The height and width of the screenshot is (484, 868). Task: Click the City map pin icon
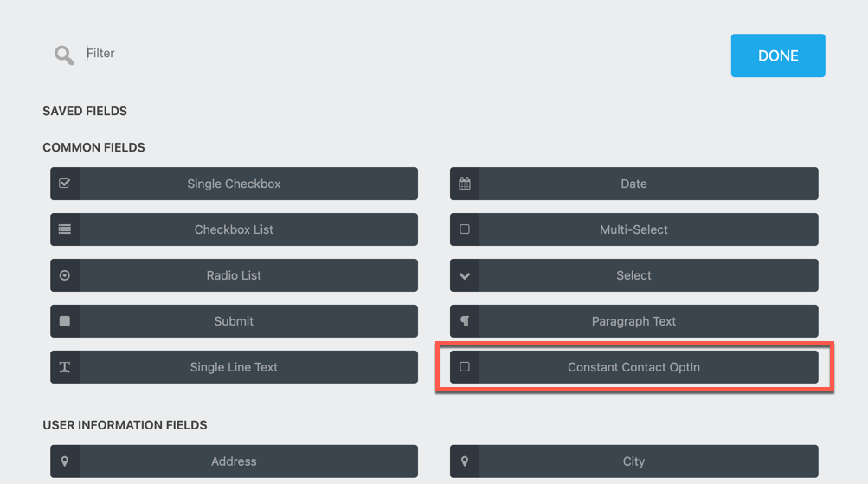[465, 461]
